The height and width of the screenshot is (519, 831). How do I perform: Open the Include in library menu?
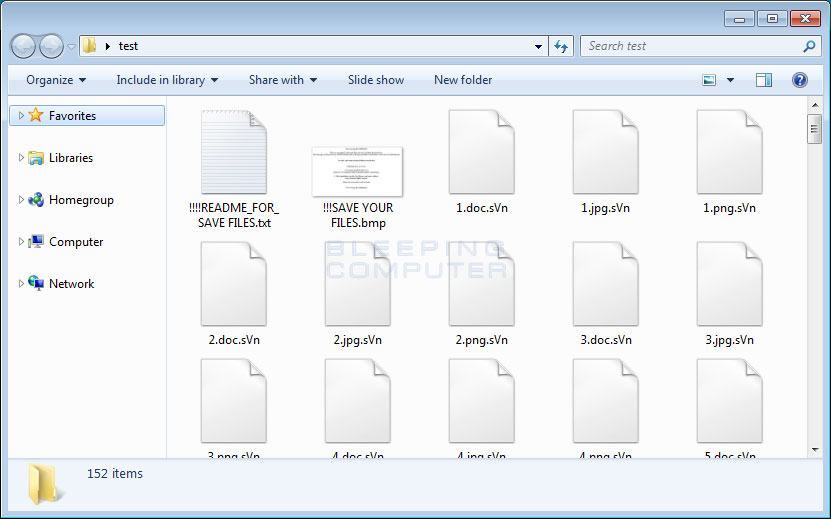pos(167,80)
